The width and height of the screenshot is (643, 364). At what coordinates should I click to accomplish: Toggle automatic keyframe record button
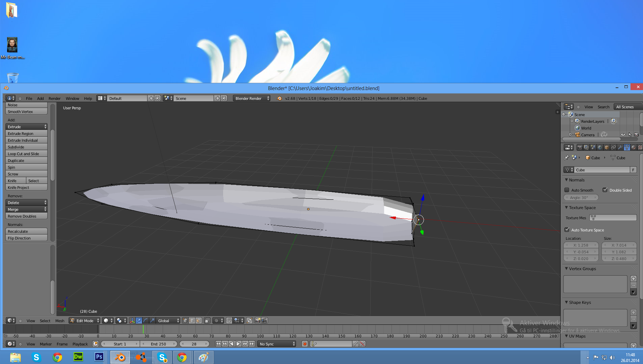coord(305,344)
